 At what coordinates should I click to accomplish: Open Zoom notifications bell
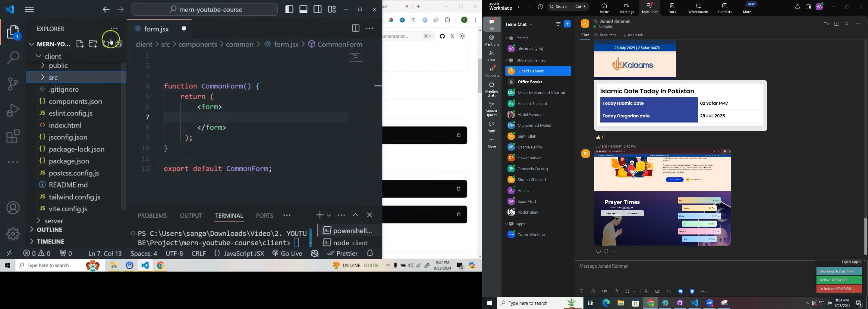click(797, 7)
